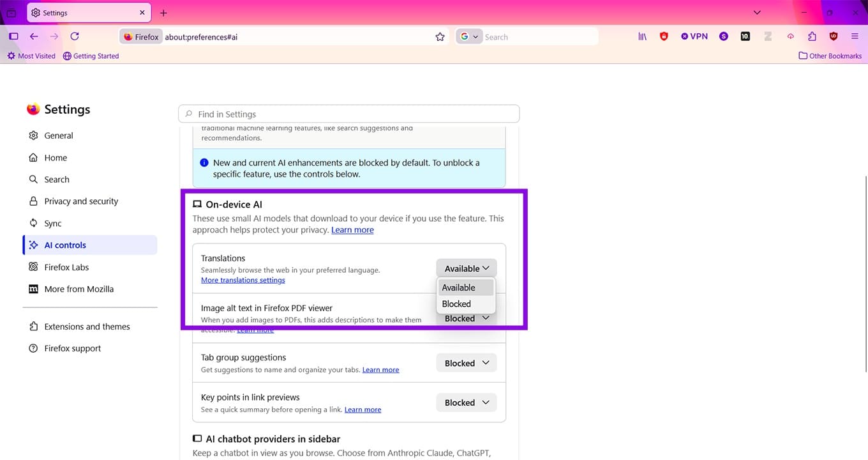
Task: Open the Library icon in the toolbar
Action: (x=643, y=36)
